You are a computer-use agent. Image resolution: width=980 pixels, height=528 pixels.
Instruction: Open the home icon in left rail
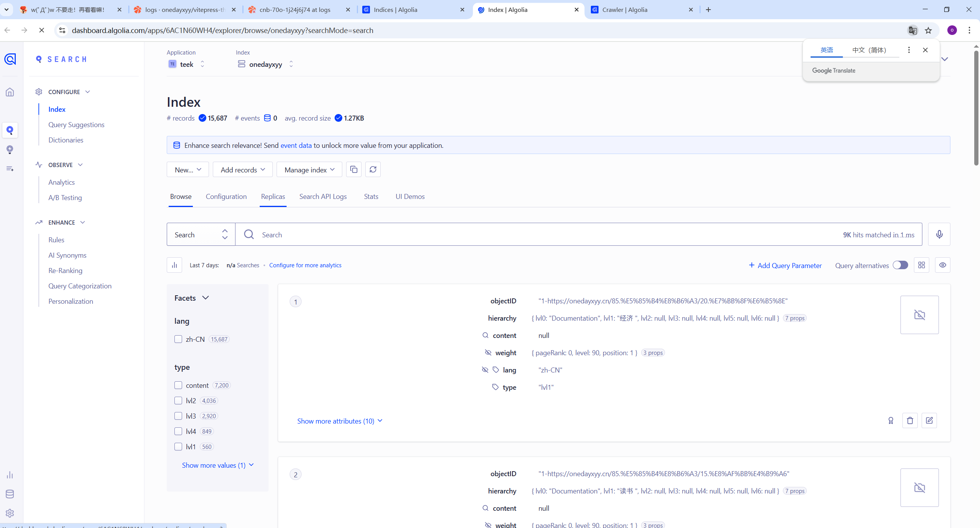(10, 92)
